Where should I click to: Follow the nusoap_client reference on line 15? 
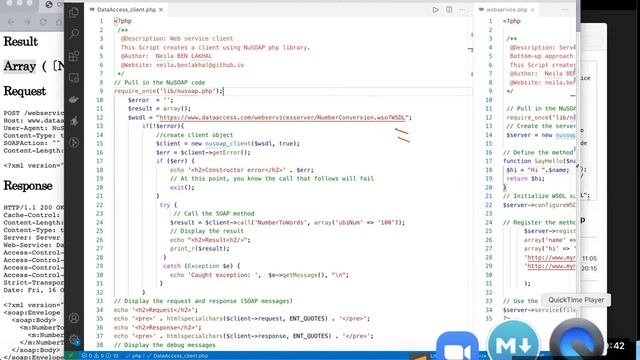tap(229, 144)
